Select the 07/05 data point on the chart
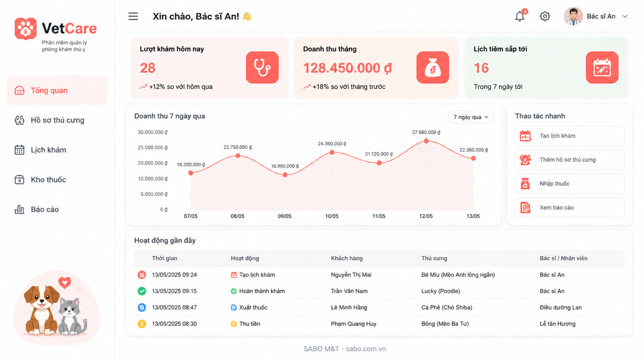 click(x=191, y=173)
